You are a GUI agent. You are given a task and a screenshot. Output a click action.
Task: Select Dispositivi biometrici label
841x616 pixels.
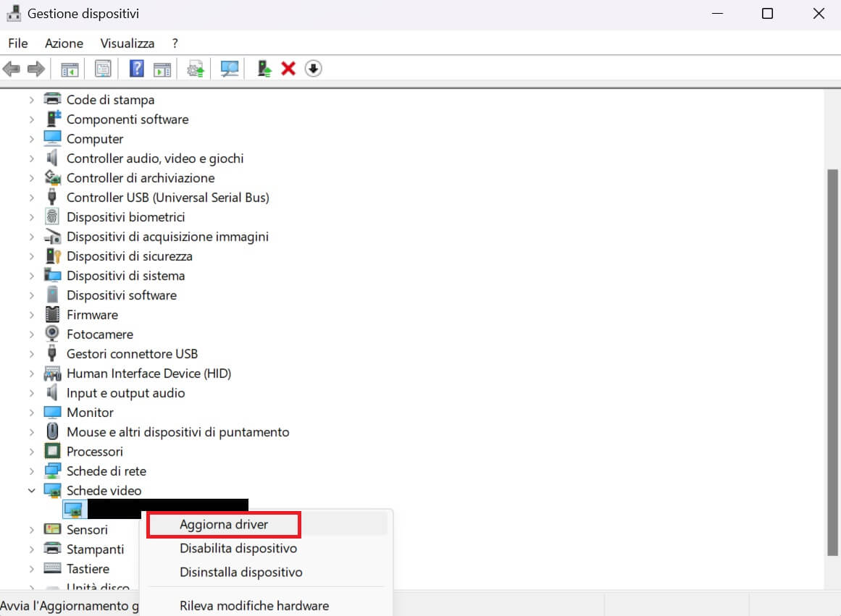coord(125,216)
